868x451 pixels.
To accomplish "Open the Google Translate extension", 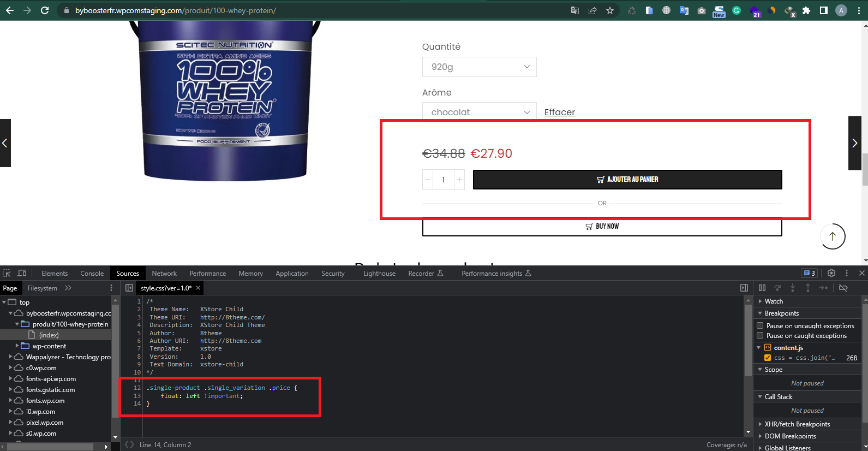I will (684, 10).
